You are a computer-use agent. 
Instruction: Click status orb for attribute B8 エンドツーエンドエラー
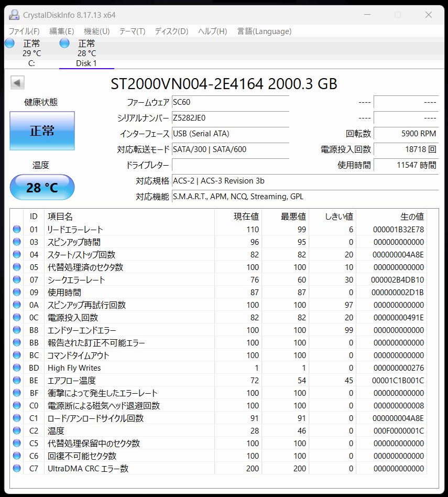tap(17, 330)
